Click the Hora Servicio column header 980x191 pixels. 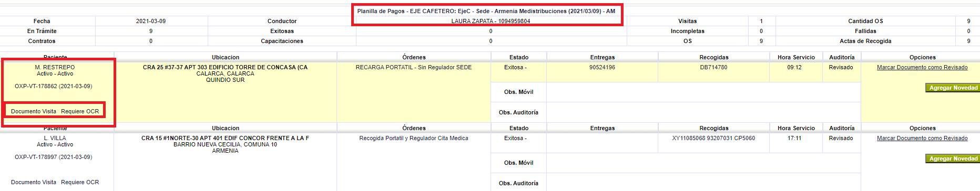click(796, 57)
